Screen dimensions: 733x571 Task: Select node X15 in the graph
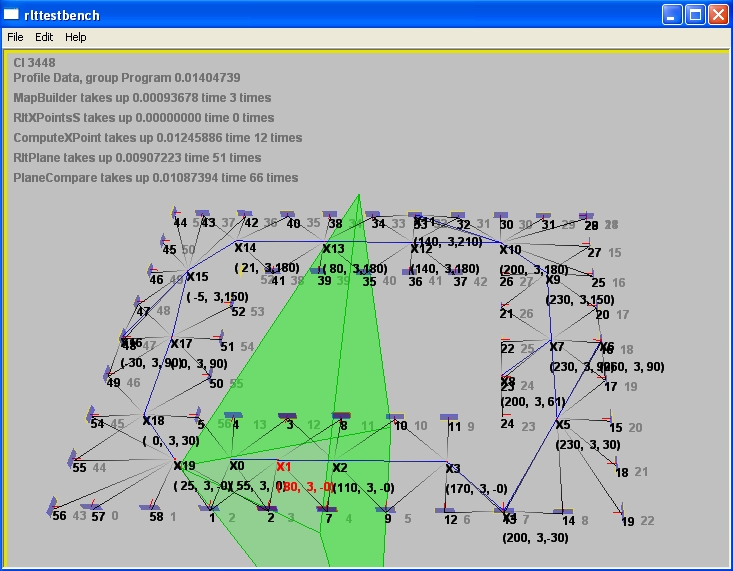click(x=197, y=277)
